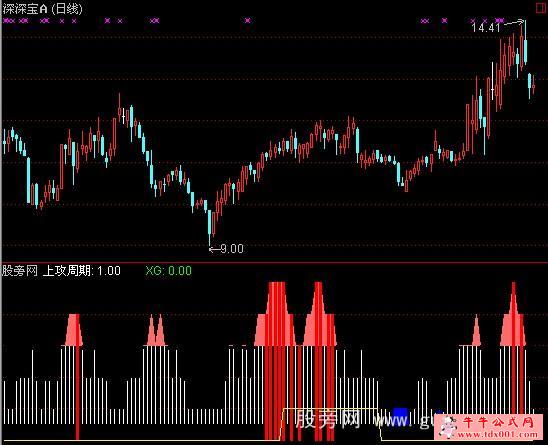Select the isolated purple cross marker at top center
Image resolution: width=548 pixels, height=445 pixels.
point(247,21)
